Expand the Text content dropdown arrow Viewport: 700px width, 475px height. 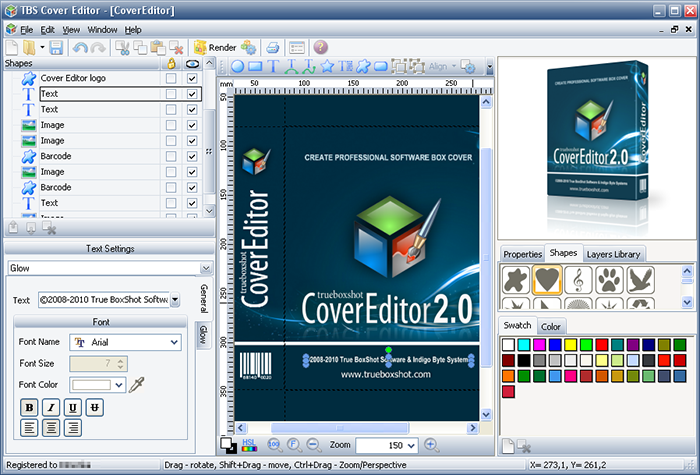tap(175, 300)
